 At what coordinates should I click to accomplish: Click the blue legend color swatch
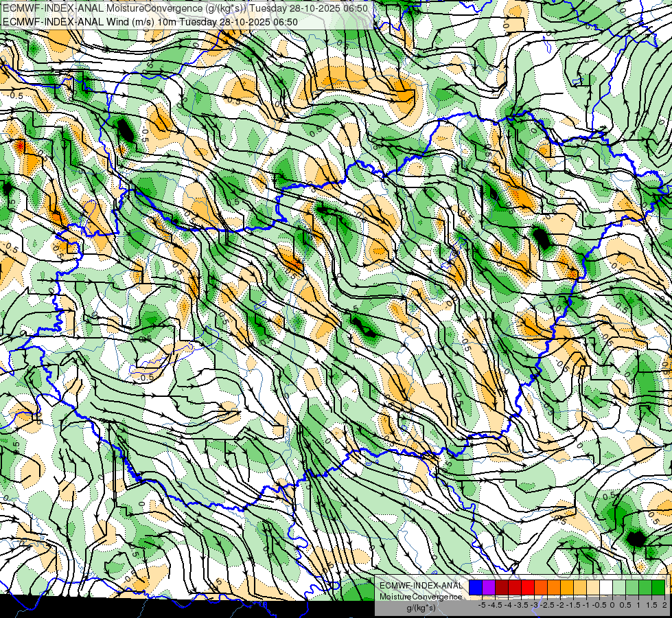tap(476, 587)
